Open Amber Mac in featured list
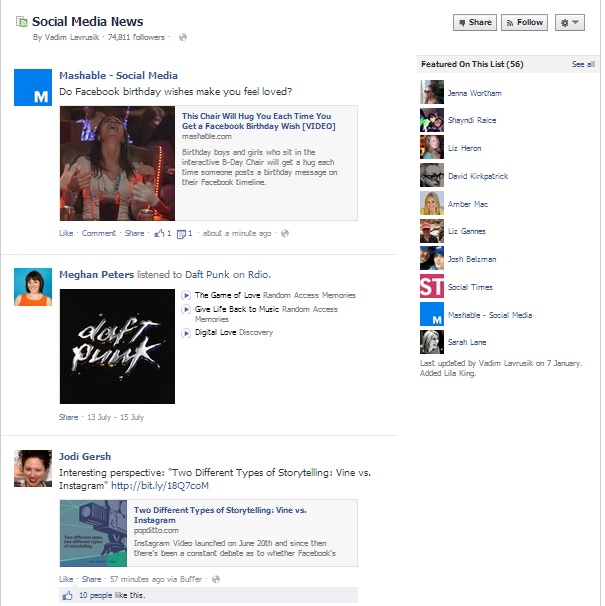This screenshot has height=606, width=605. [468, 204]
